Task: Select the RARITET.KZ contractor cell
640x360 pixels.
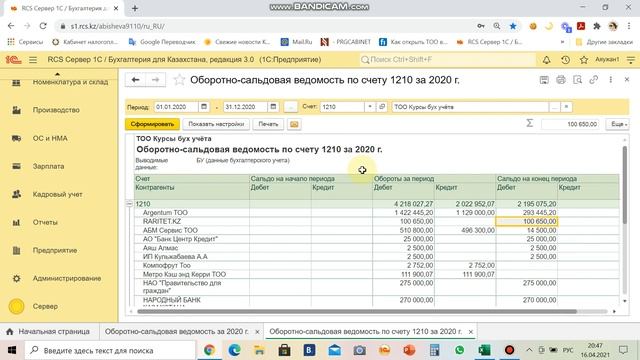Action: pyautogui.click(x=192, y=221)
